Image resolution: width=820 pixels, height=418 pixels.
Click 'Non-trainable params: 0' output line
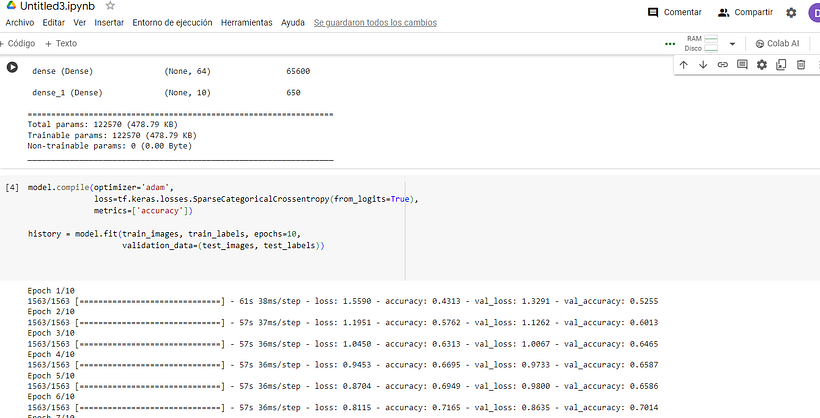[x=110, y=146]
